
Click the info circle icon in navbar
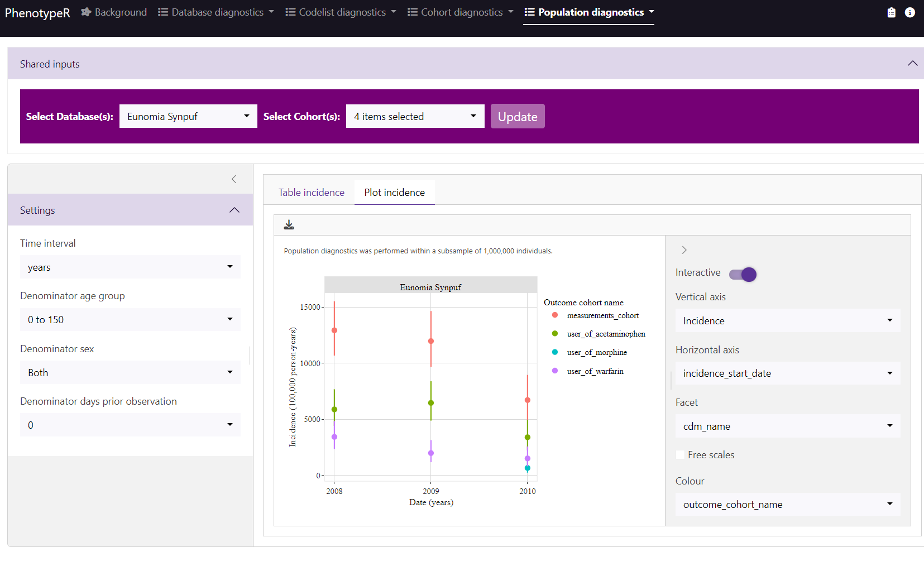click(909, 12)
